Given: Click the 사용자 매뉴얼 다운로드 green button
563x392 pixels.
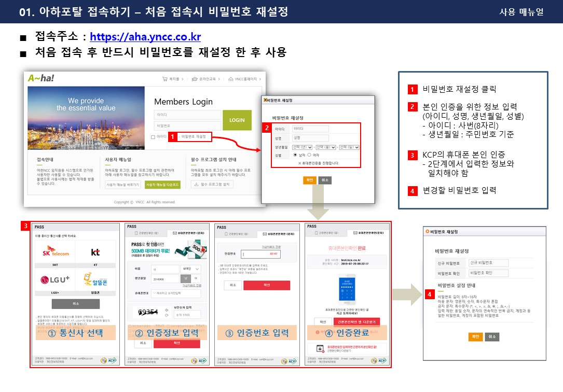Looking at the screenshot, I should [x=162, y=184].
